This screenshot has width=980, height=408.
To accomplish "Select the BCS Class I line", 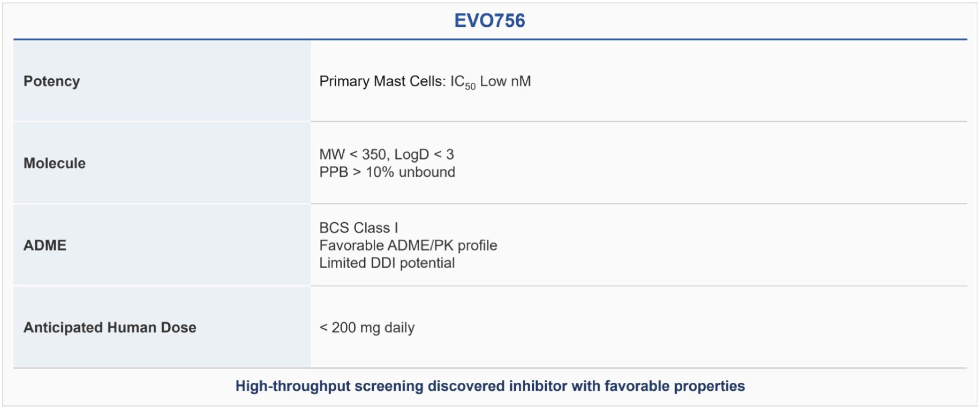I will coord(358,228).
